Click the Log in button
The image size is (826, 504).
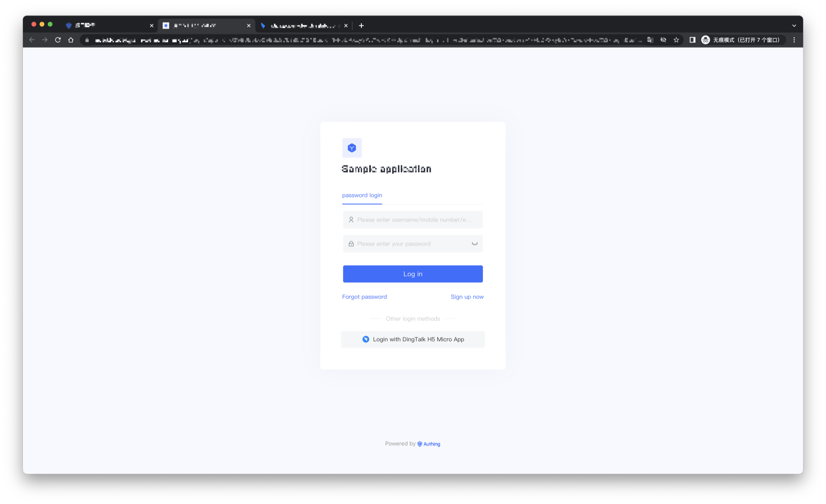pos(412,274)
